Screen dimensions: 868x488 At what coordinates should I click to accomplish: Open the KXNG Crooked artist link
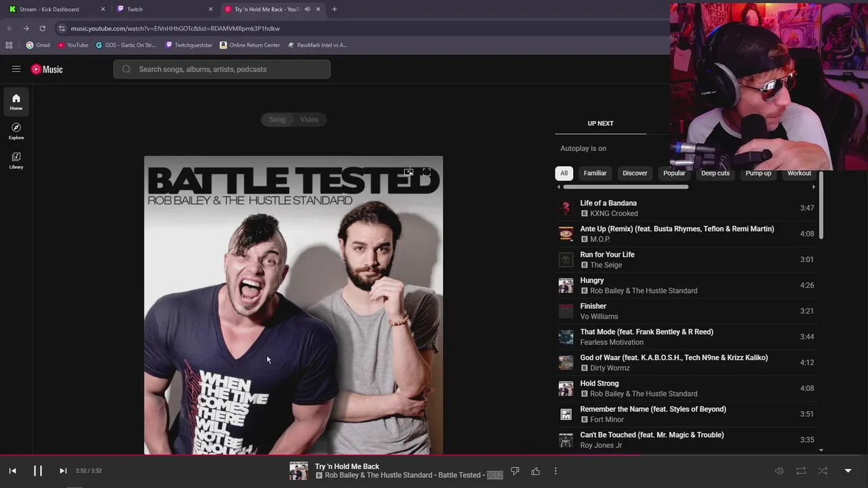[x=614, y=213]
